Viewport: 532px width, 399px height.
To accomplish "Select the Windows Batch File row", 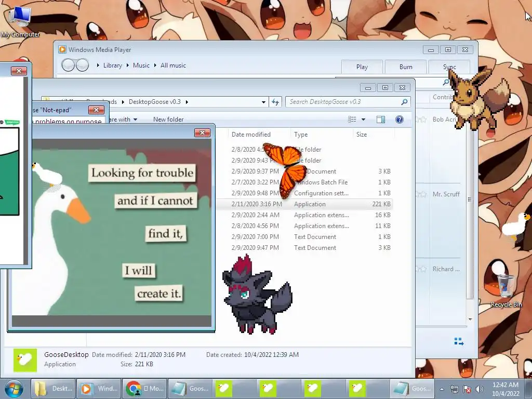I will click(304, 182).
